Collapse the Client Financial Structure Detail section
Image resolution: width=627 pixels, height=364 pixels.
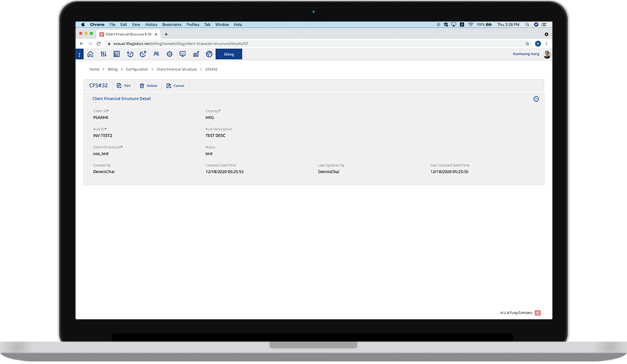click(x=536, y=99)
